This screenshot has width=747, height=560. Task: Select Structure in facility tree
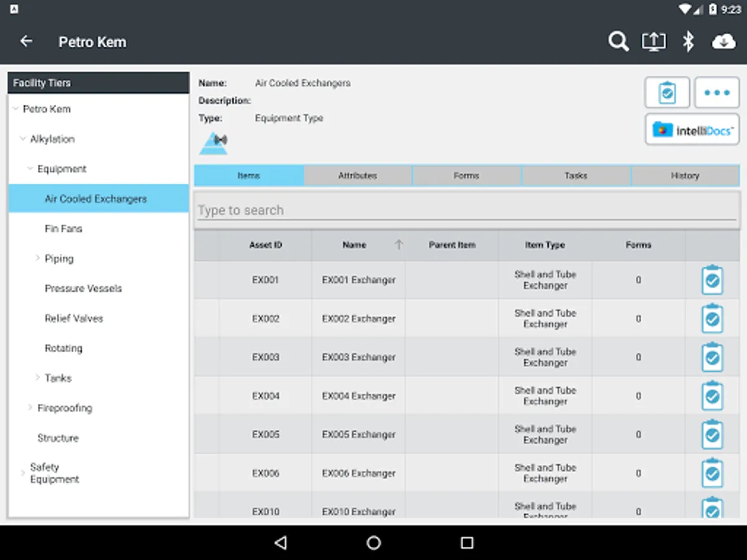tap(58, 437)
